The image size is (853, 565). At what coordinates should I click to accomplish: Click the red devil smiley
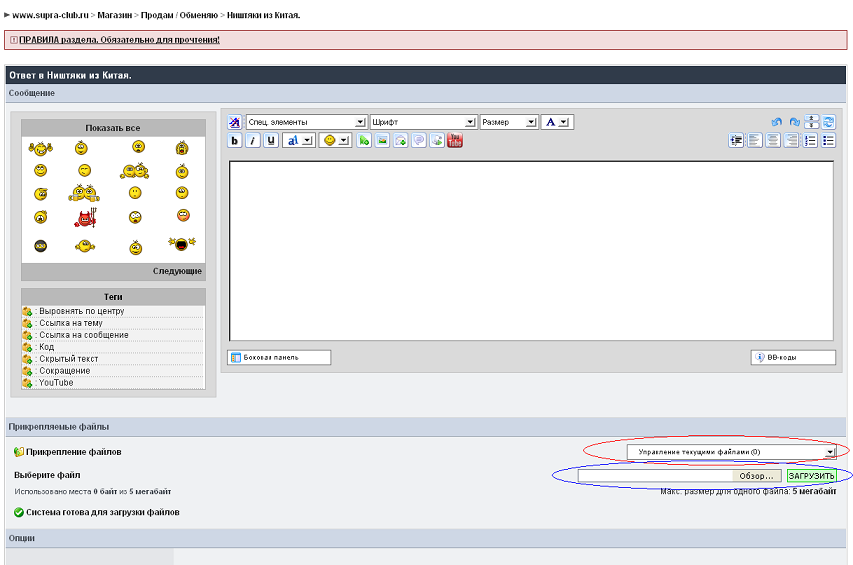tap(85, 217)
